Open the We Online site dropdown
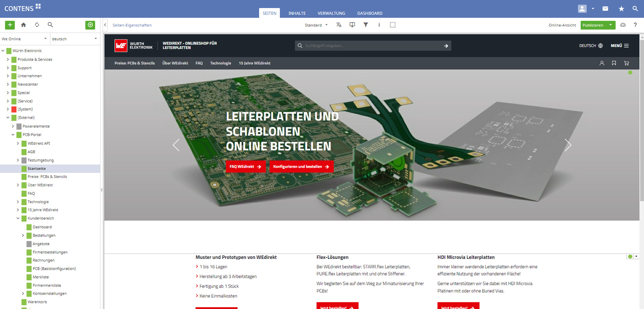Viewport: 644px width, 309px height. click(x=24, y=39)
